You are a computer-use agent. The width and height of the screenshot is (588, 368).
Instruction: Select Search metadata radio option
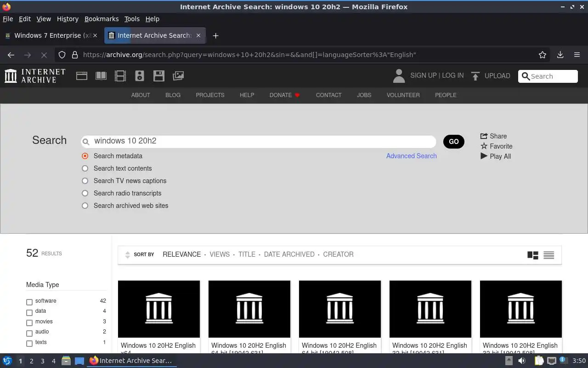pyautogui.click(x=85, y=156)
